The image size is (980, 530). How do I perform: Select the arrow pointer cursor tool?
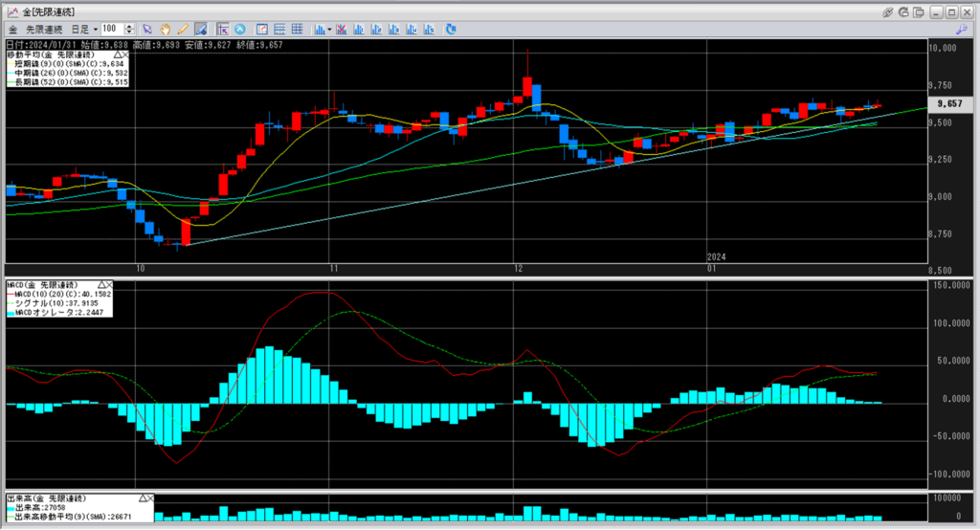[x=148, y=29]
